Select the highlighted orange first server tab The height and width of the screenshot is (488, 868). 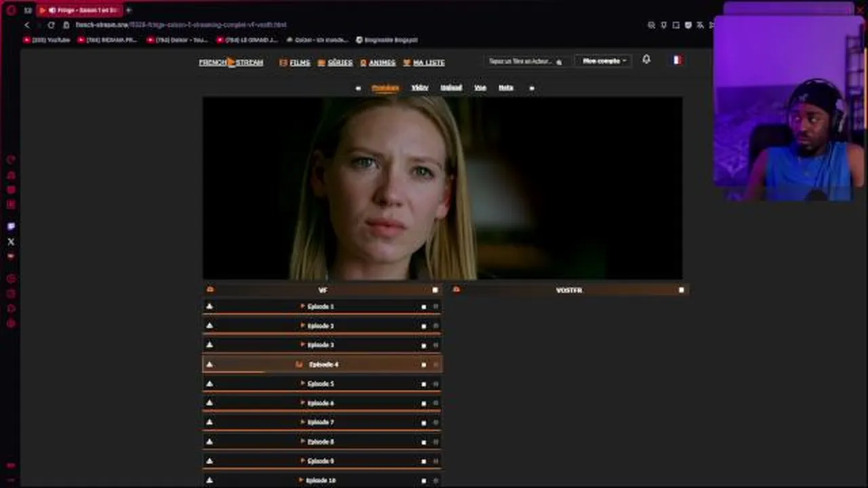tap(385, 87)
